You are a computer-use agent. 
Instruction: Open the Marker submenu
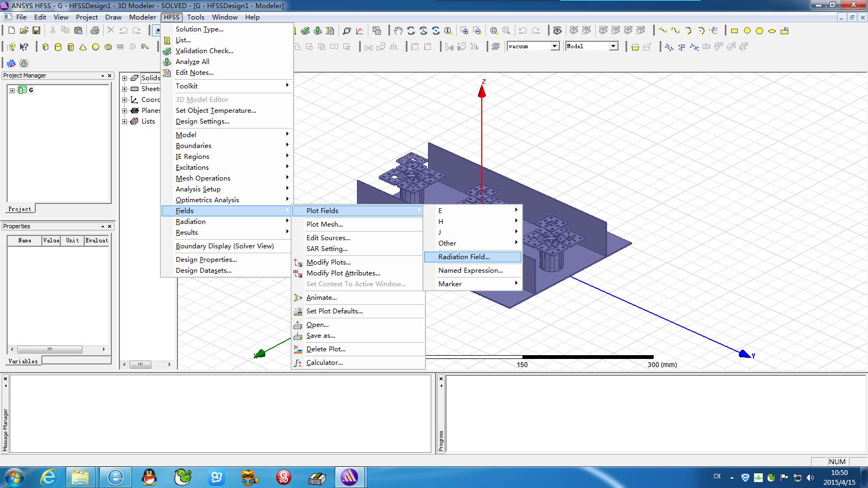(473, 284)
